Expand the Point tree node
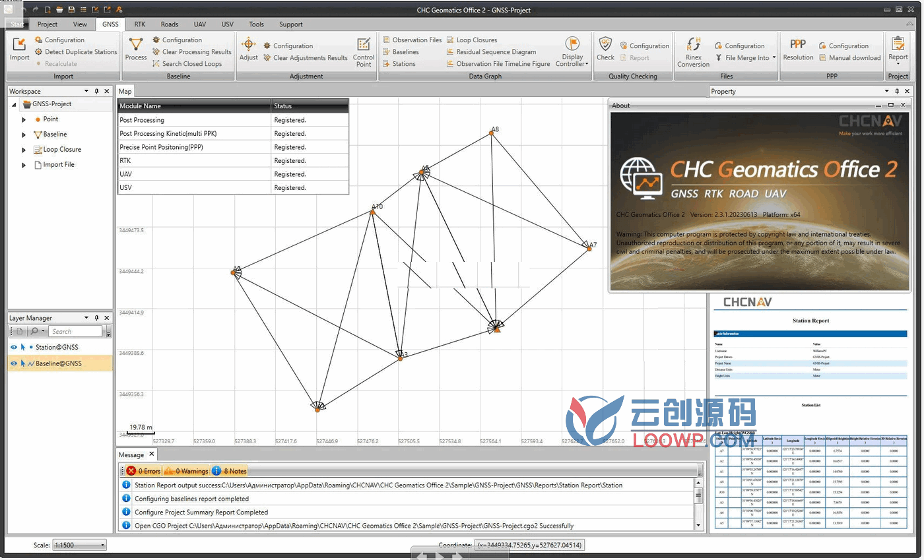This screenshot has height=560, width=924. (x=24, y=119)
